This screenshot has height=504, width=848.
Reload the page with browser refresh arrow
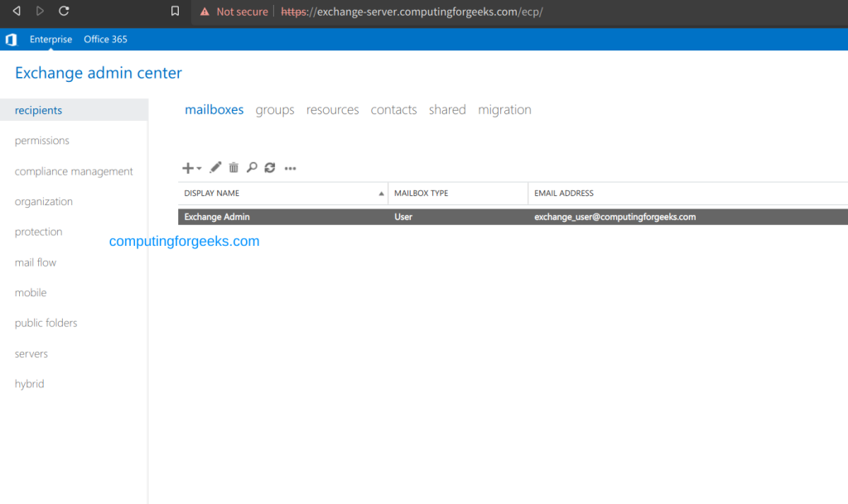point(65,12)
